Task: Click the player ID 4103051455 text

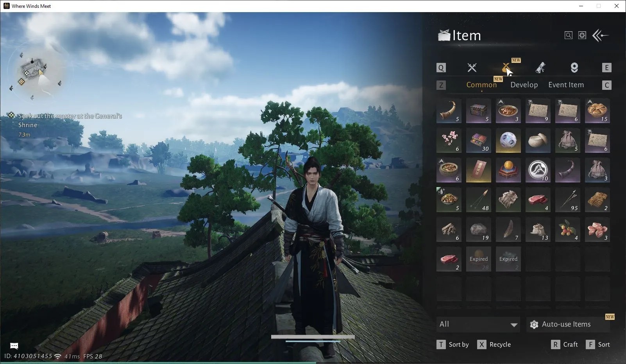Action: click(x=28, y=356)
